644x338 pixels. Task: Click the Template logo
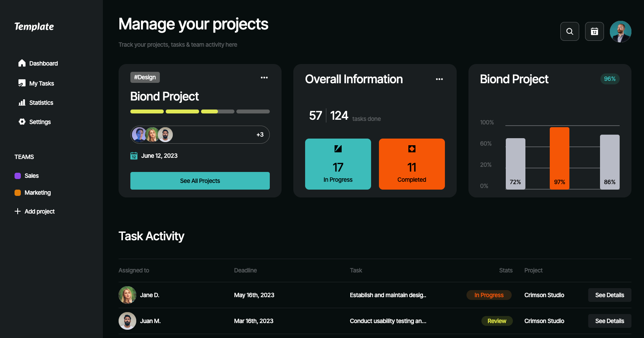coord(34,27)
